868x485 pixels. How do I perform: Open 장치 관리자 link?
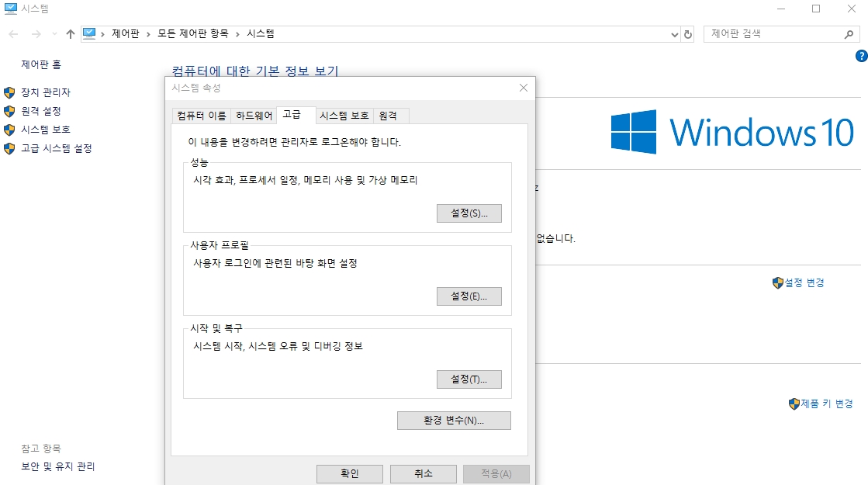(46, 92)
